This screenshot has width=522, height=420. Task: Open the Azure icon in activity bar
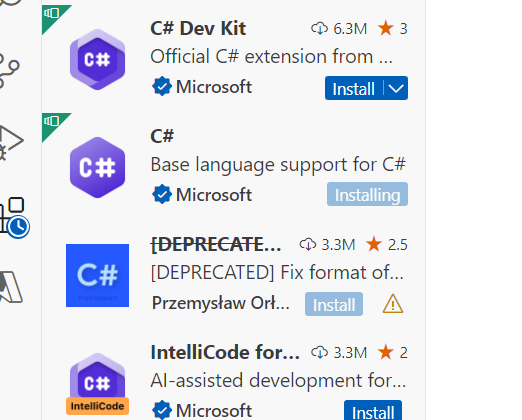click(x=10, y=287)
